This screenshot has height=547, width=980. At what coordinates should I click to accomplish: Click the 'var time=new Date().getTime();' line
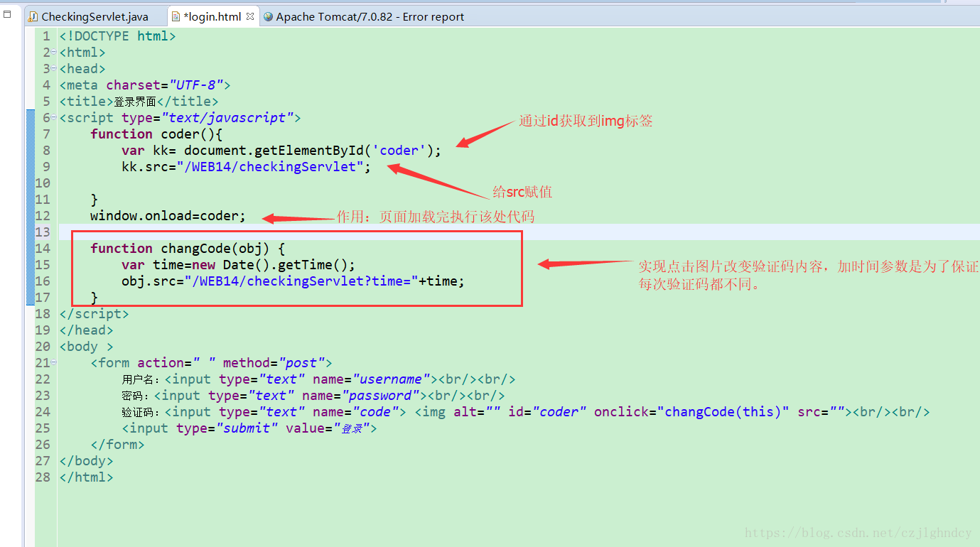pyautogui.click(x=238, y=265)
